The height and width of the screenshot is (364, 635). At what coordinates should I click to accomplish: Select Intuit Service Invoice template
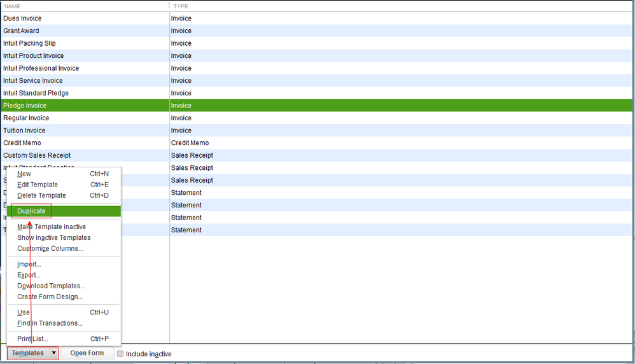pos(33,81)
